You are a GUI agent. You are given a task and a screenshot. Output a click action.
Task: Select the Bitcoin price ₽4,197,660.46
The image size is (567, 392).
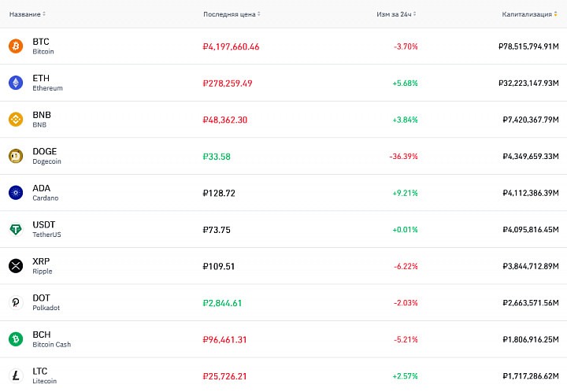click(x=231, y=46)
